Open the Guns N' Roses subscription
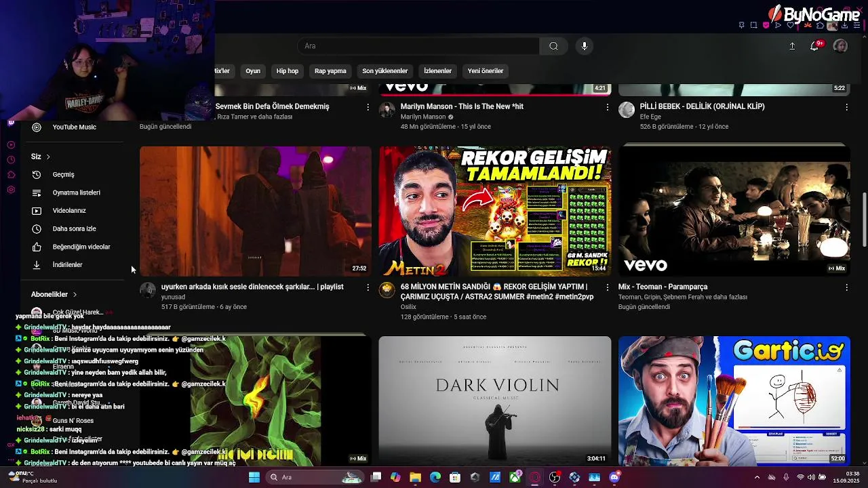868x488 pixels. pos(73,421)
